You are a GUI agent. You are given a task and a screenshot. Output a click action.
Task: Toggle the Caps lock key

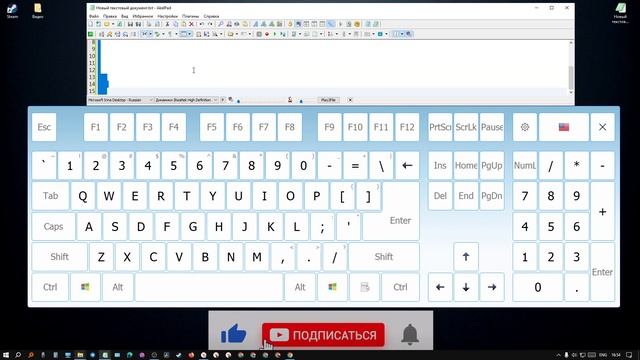coord(53,226)
